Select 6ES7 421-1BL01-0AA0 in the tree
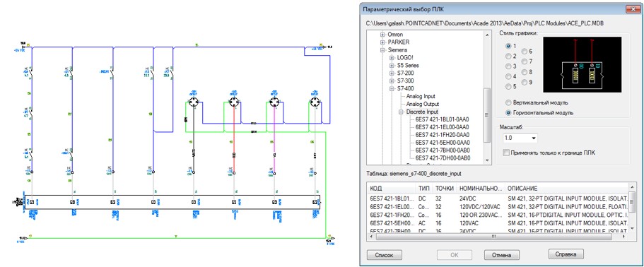 (443, 119)
